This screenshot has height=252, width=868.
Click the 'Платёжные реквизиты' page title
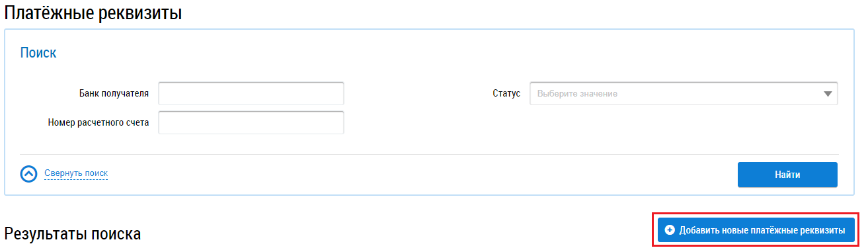tap(93, 13)
